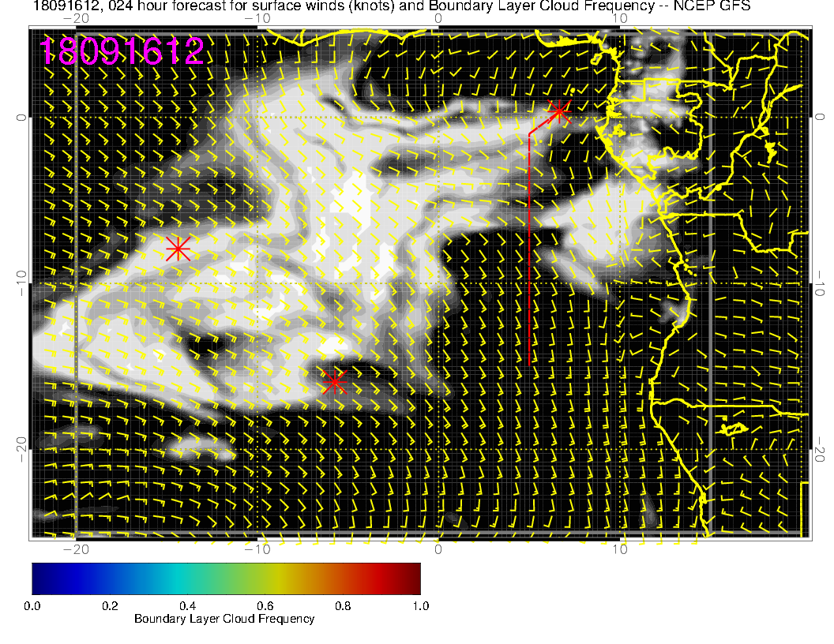Click the 0.2 colorbar tick label
Viewport: 834px width, 644px height.
[x=110, y=605]
